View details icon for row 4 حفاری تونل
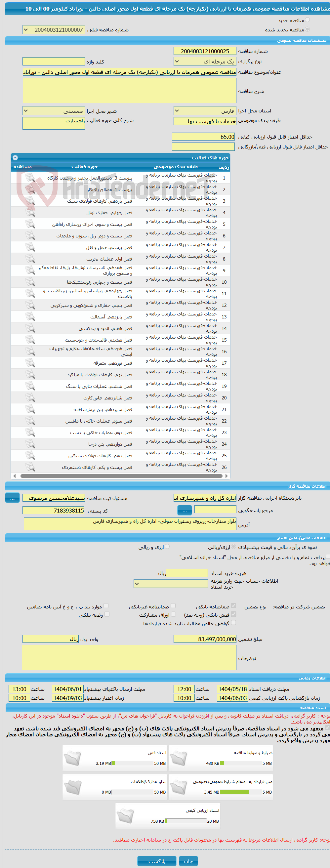The width and height of the screenshot is (330, 868). 30,212
